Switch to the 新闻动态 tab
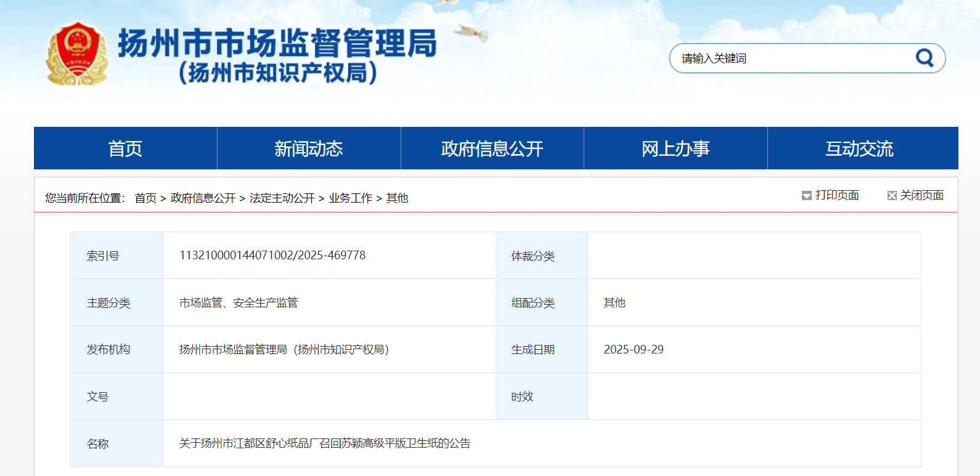 pyautogui.click(x=309, y=148)
